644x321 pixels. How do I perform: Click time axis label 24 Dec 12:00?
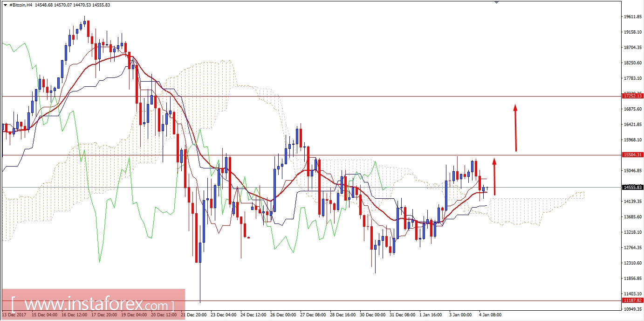coord(254,315)
